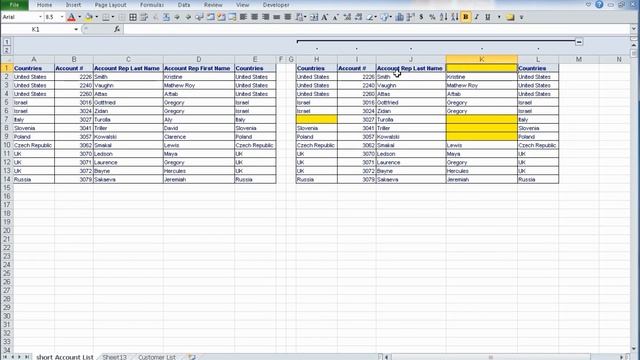The height and width of the screenshot is (360, 640).
Task: Switch to the Insert ribbon tab
Action: click(73, 5)
